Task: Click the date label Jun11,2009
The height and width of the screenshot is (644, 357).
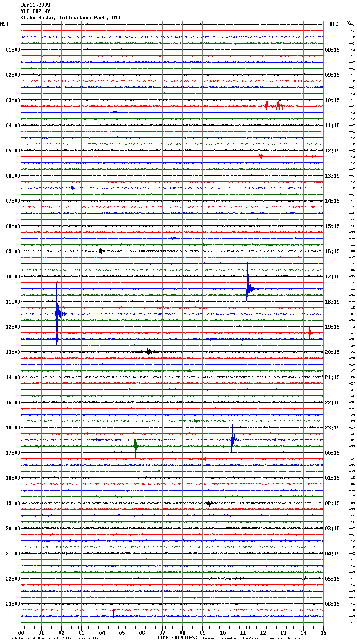Action: point(35,5)
